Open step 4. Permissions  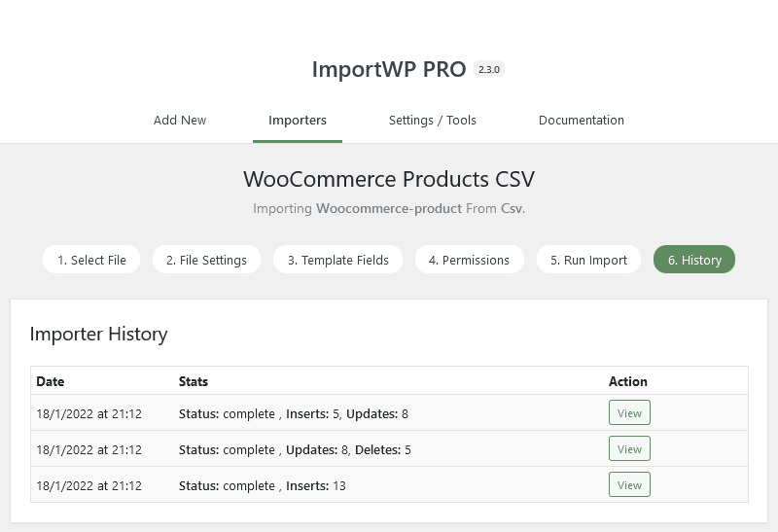(469, 260)
